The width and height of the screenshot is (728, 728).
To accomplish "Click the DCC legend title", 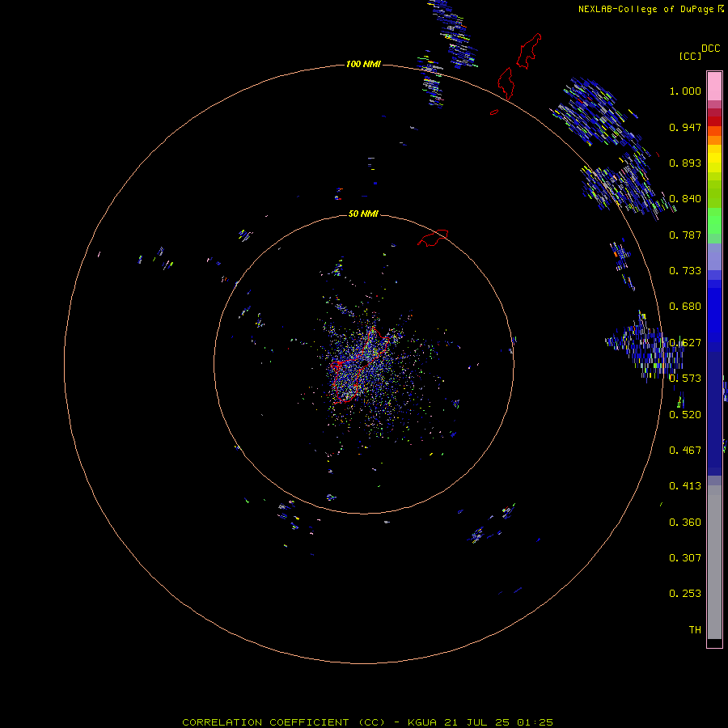I will (x=710, y=49).
